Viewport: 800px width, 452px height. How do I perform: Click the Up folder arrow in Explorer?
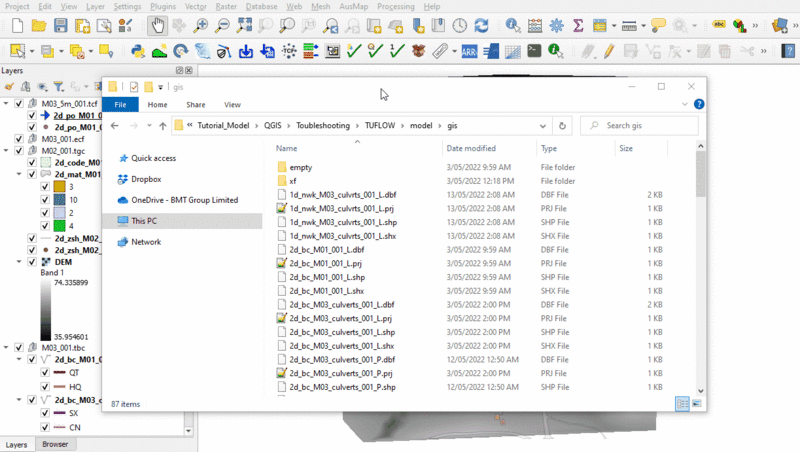[x=162, y=126]
